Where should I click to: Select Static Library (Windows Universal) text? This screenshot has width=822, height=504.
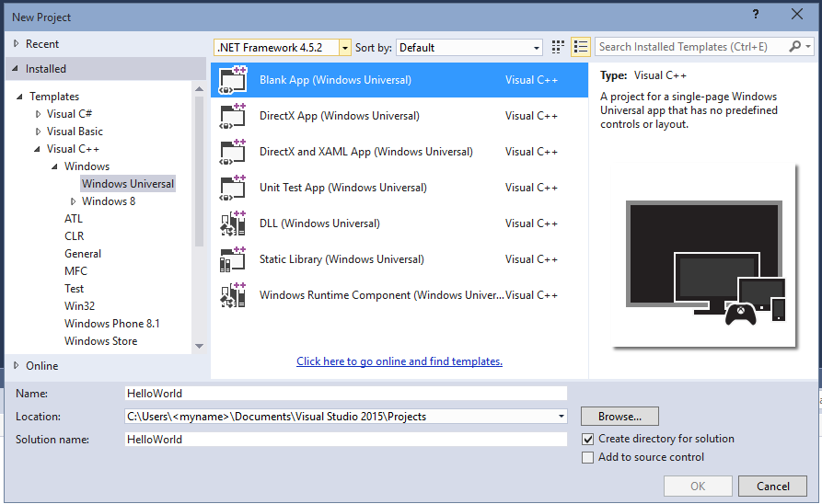coord(342,259)
